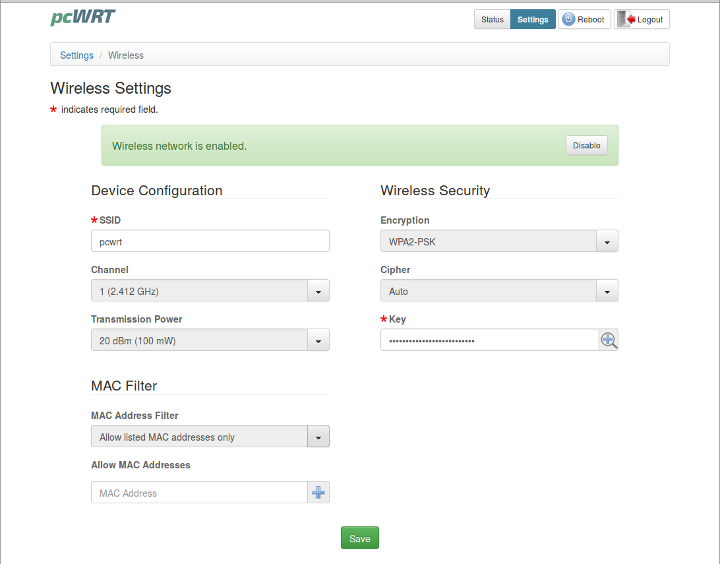Save the wireless settings
720x564 pixels.
(x=360, y=538)
